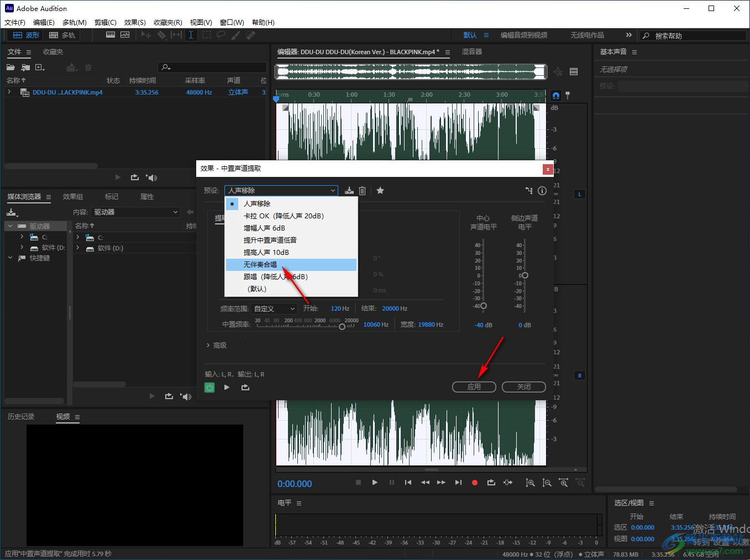The image size is (750, 560).
Task: Expand the C: drive row in the 名称 list
Action: [x=78, y=237]
